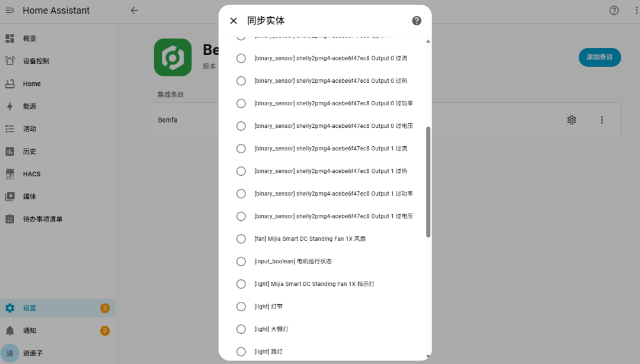
Task: Open the Bemfa entry three-dot menu
Action: coord(601,120)
